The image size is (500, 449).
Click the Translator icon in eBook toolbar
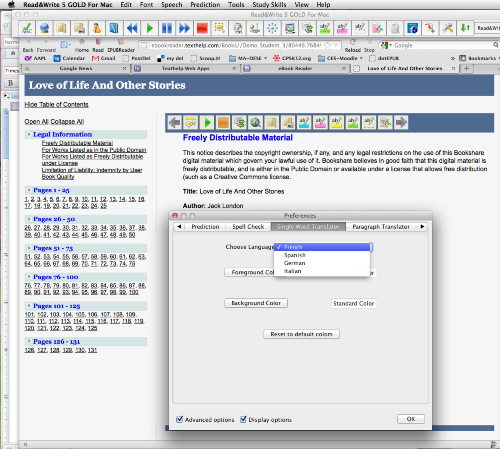click(239, 122)
